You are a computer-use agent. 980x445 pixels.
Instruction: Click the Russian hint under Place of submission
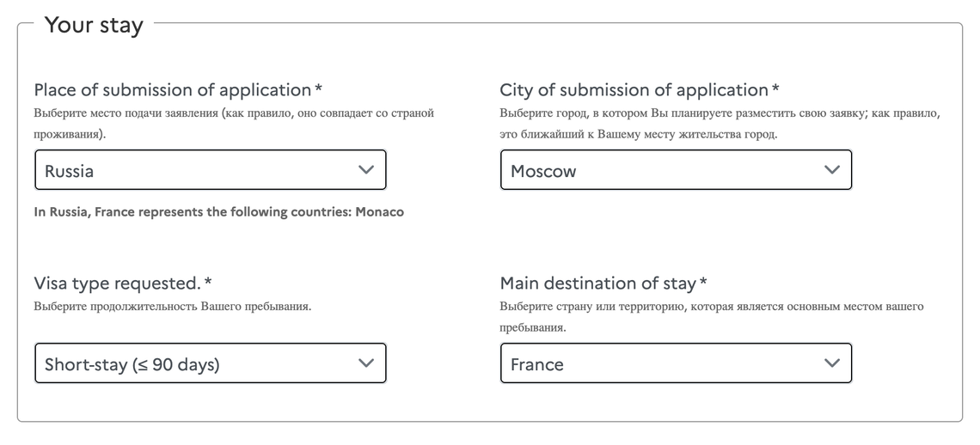pyautogui.click(x=234, y=113)
